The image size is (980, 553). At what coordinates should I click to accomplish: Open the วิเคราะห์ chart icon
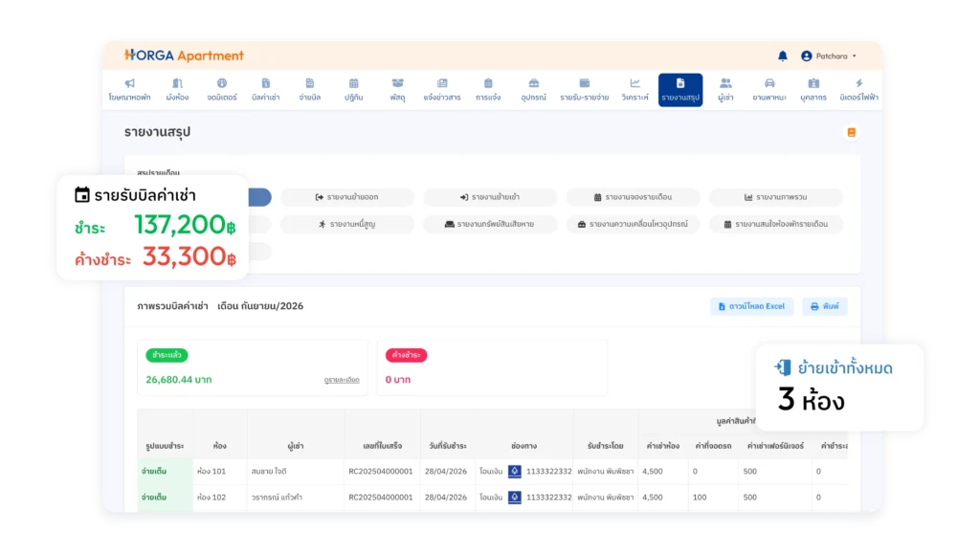pos(635,83)
